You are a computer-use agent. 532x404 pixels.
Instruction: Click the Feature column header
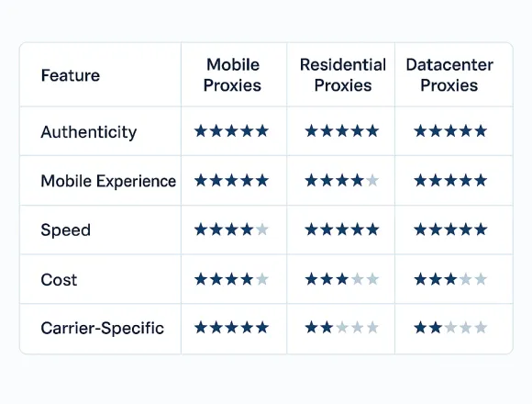click(71, 75)
